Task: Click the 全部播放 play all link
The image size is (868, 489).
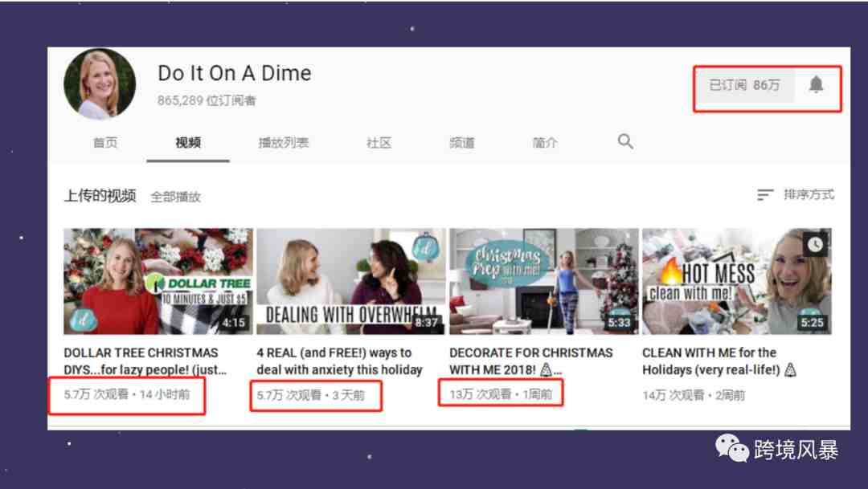Action: pyautogui.click(x=175, y=197)
